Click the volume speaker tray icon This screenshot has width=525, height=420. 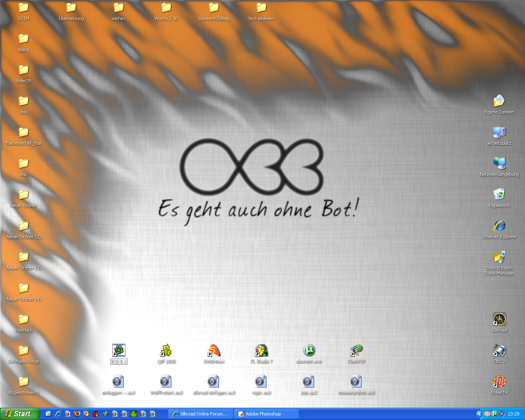point(502,414)
